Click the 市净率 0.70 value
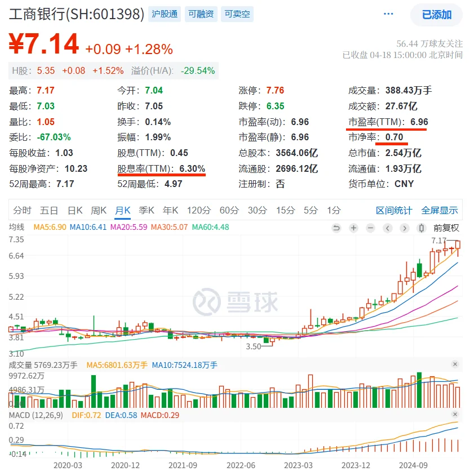The image size is (470, 476). point(394,137)
